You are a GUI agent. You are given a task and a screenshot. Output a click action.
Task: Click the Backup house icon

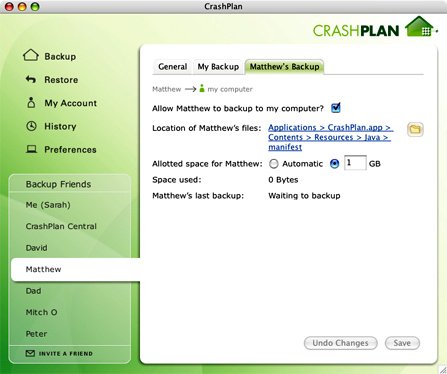[x=31, y=55]
